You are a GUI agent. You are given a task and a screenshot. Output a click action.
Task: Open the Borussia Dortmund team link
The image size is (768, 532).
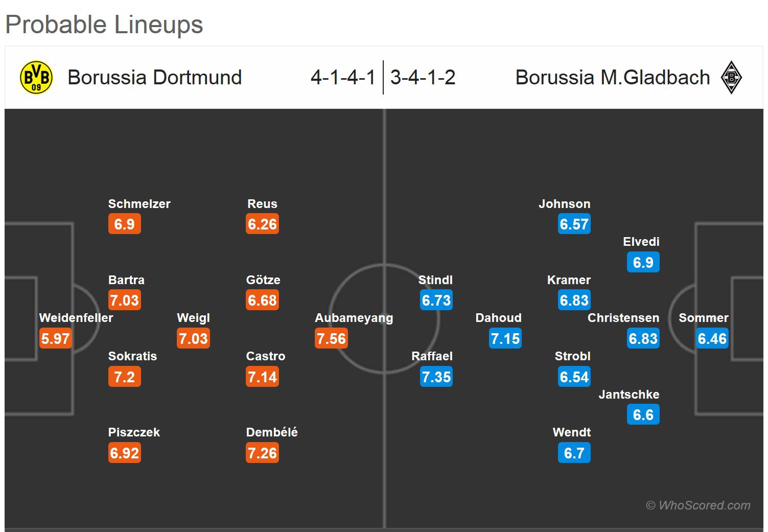point(154,78)
